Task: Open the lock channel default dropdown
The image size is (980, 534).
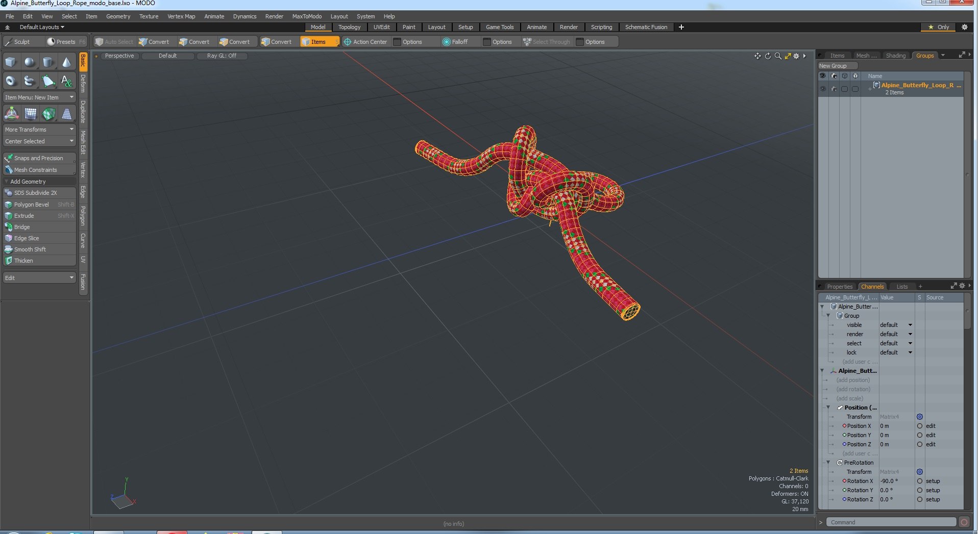Action: pos(896,352)
